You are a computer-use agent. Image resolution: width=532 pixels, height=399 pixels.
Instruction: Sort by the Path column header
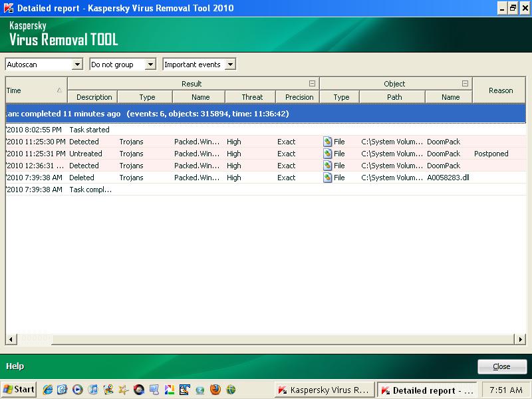(392, 97)
